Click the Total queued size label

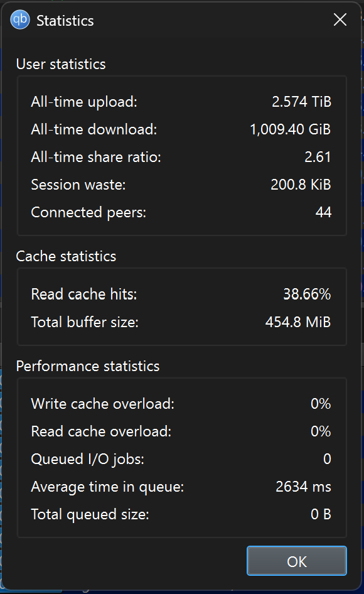pos(90,514)
